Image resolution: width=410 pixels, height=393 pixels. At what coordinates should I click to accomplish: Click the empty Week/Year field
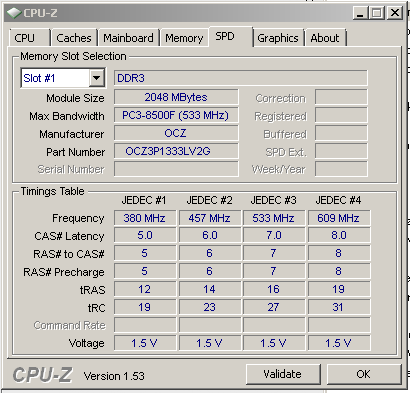pos(341,169)
